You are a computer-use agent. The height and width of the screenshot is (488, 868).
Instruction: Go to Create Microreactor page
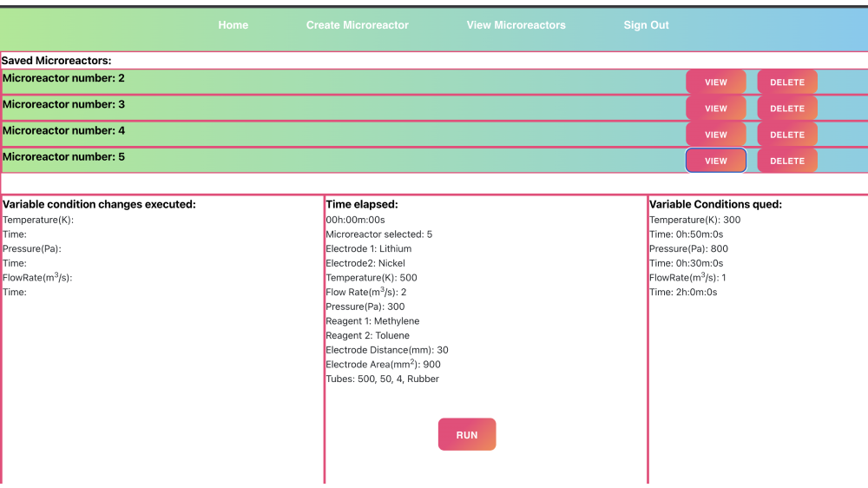tap(357, 25)
